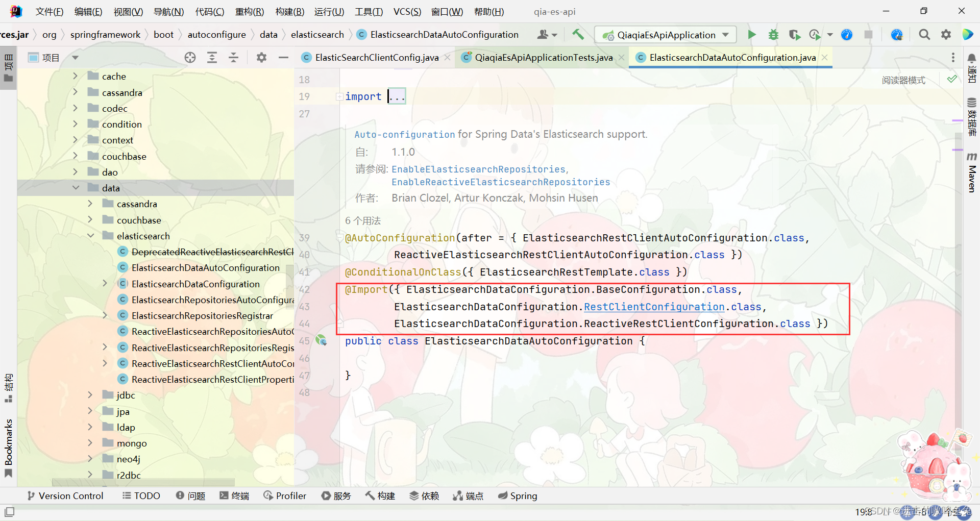Open the Structure tool window on left sidebar
The image size is (980, 521).
click(8, 388)
